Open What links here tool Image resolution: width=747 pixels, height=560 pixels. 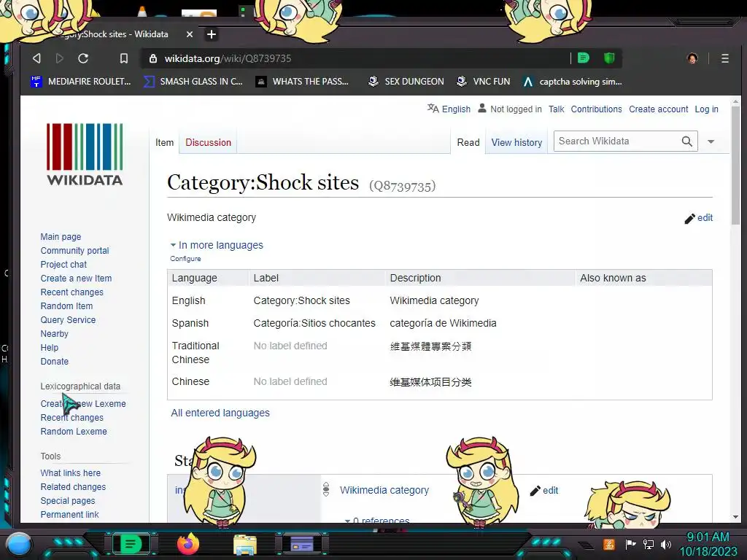71,472
